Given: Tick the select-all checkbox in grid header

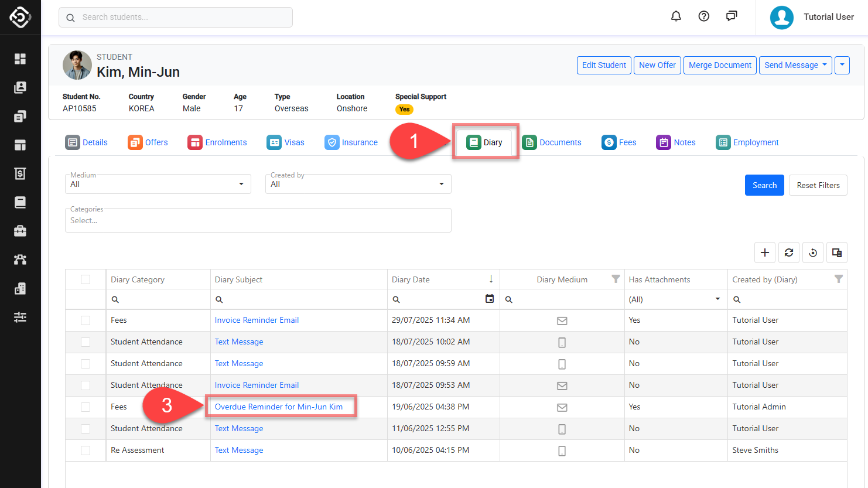Looking at the screenshot, I should pos(86,279).
